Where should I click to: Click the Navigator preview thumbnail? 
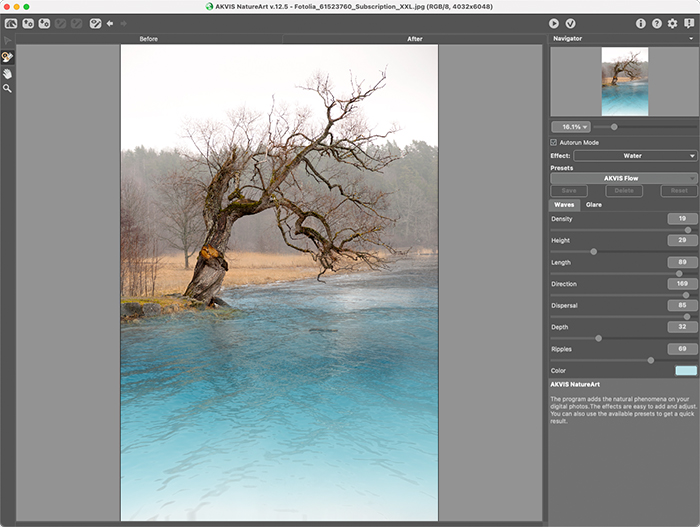pyautogui.click(x=624, y=81)
